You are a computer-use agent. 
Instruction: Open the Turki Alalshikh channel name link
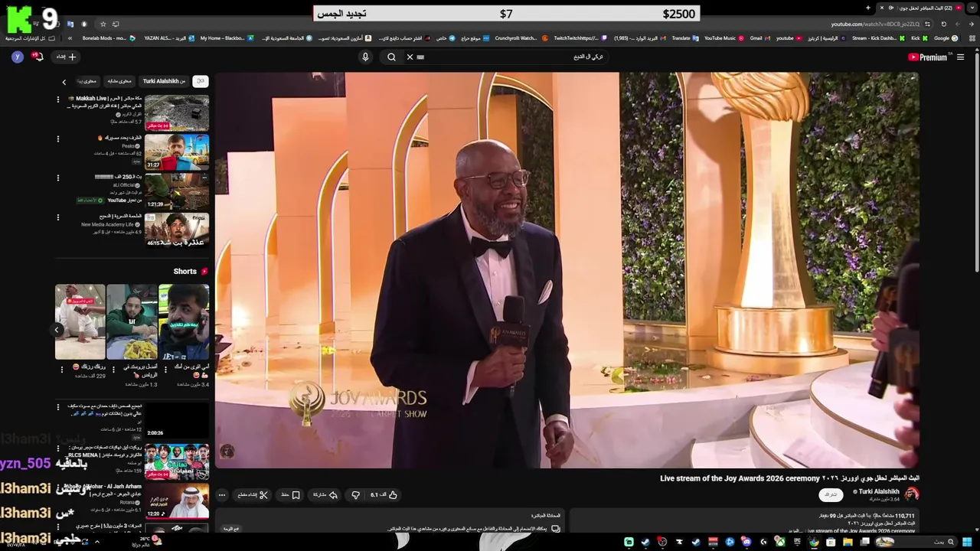[879, 492]
